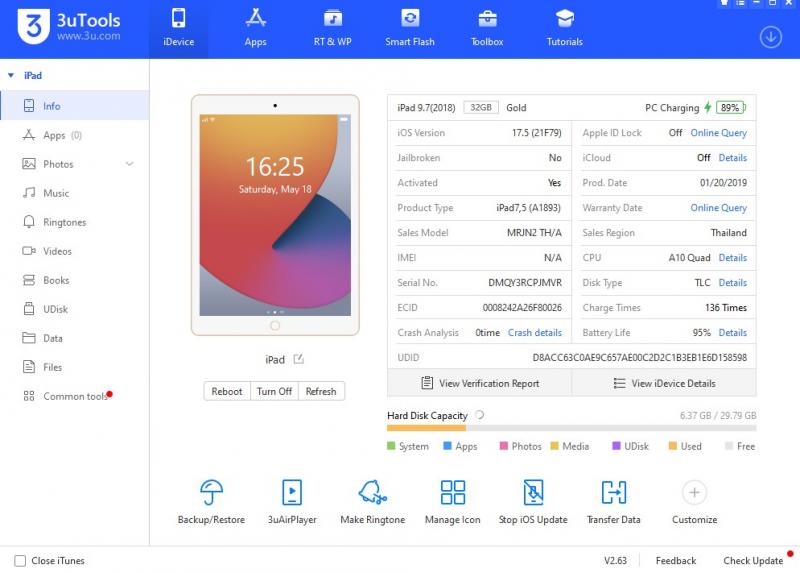Open the Tutorials tab
Screen dimensions: 800x573
coord(564,29)
